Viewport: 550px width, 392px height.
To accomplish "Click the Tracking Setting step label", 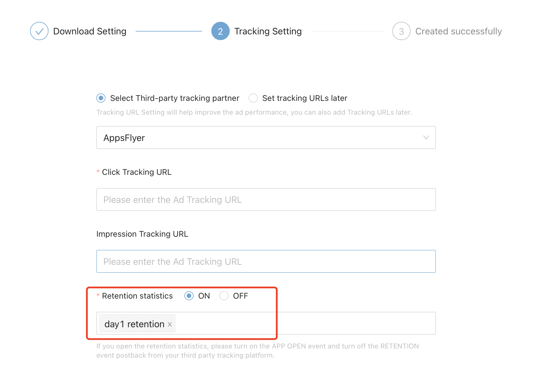I will (x=268, y=31).
